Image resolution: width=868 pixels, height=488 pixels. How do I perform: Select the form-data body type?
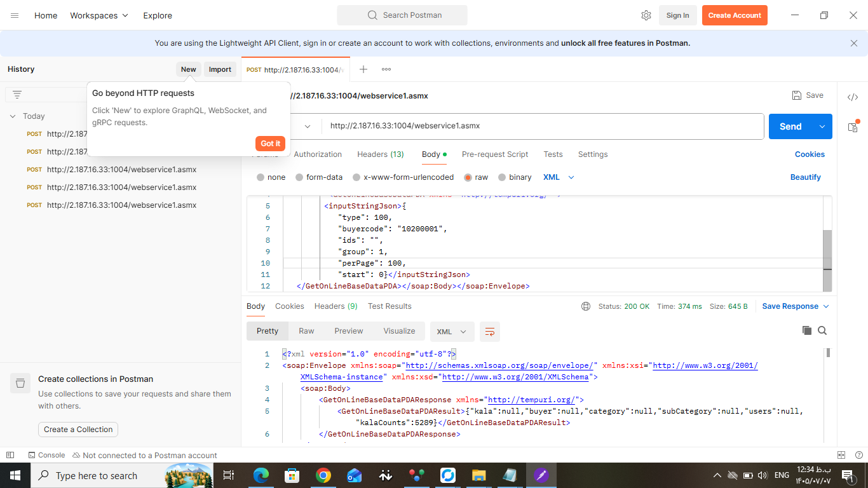click(x=319, y=177)
